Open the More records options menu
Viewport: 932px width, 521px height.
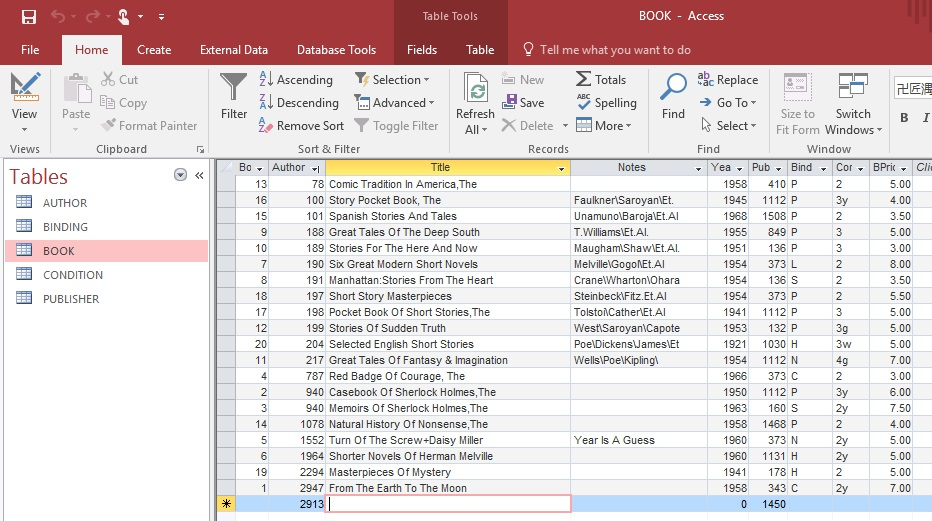coord(604,126)
